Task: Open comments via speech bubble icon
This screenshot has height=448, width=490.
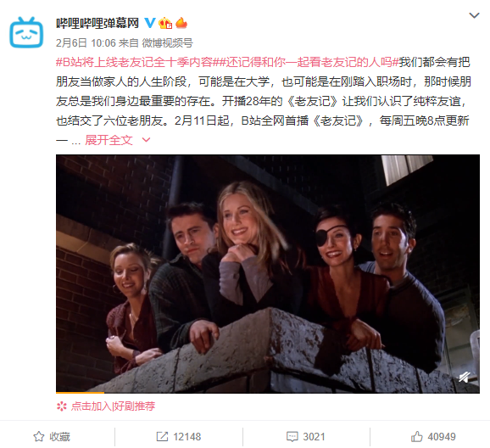Action: point(292,436)
